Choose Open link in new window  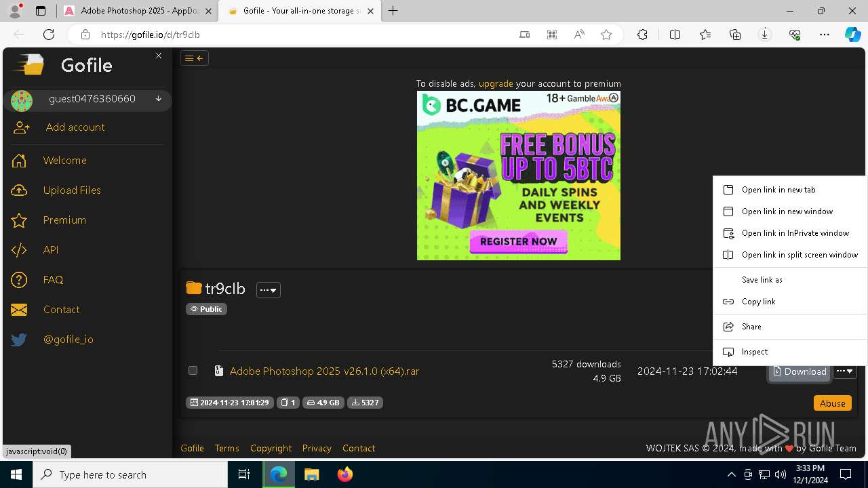(789, 211)
